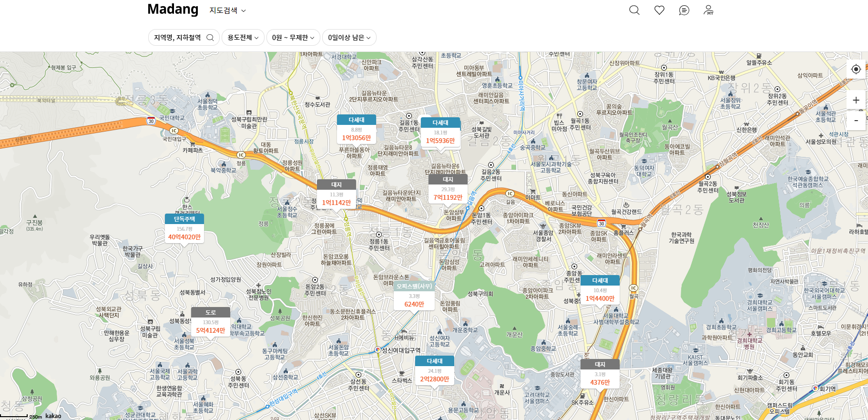Click the 월곡2동 주민센터 label
This screenshot has height=420, width=868.
pos(708,187)
